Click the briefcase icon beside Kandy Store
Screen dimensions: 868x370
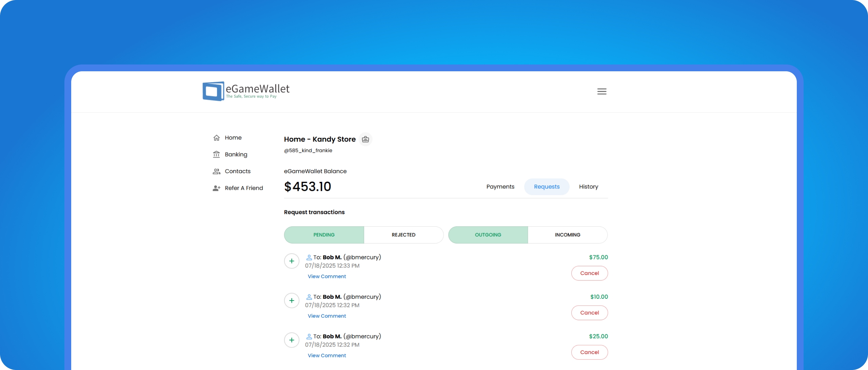coord(366,140)
